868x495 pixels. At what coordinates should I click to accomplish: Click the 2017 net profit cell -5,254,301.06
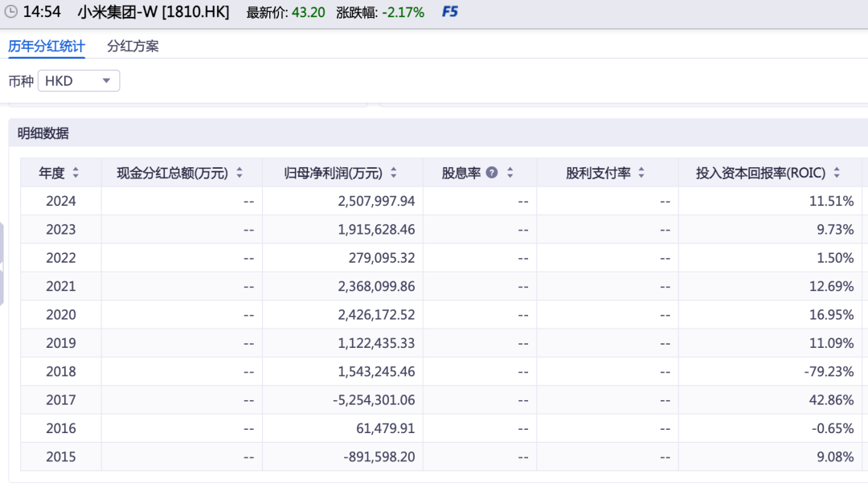point(376,399)
